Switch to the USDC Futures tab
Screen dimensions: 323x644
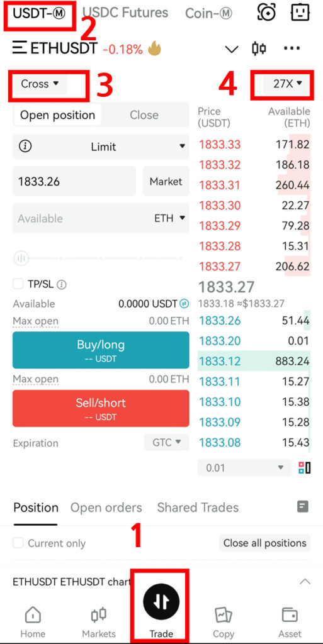pos(125,13)
